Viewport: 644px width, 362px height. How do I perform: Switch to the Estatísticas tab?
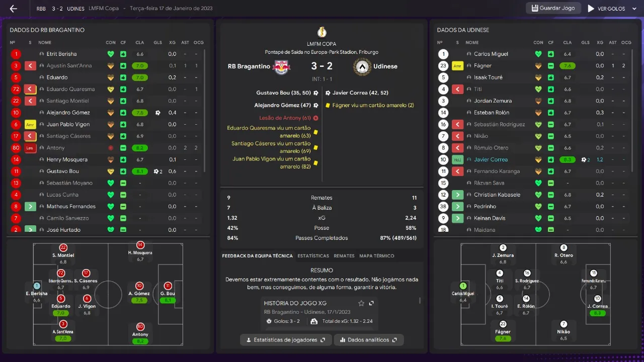(313, 256)
